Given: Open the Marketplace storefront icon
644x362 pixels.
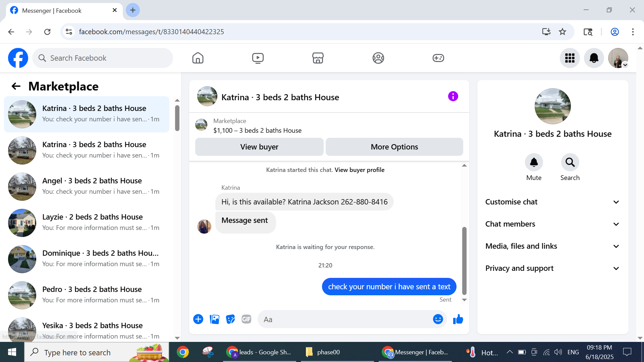Looking at the screenshot, I should (x=318, y=58).
